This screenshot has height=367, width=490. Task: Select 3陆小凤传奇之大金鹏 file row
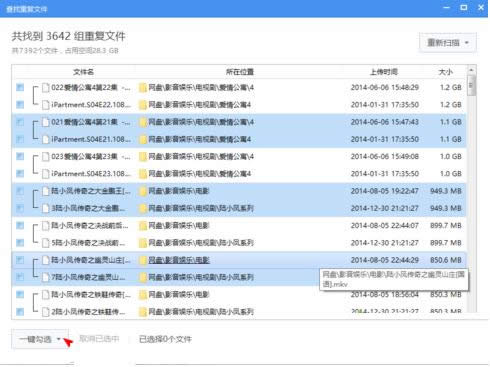[239, 208]
